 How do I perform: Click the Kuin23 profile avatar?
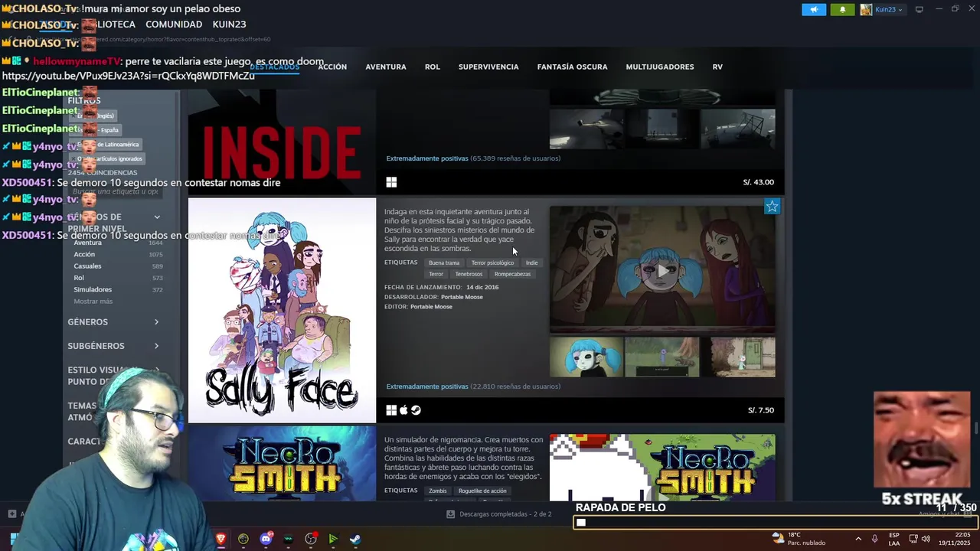866,9
